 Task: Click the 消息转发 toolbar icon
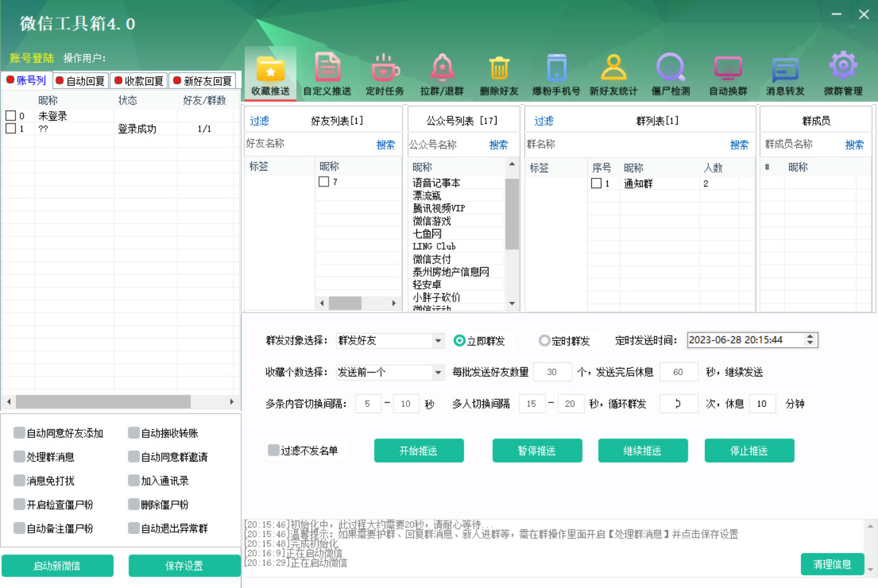(785, 72)
